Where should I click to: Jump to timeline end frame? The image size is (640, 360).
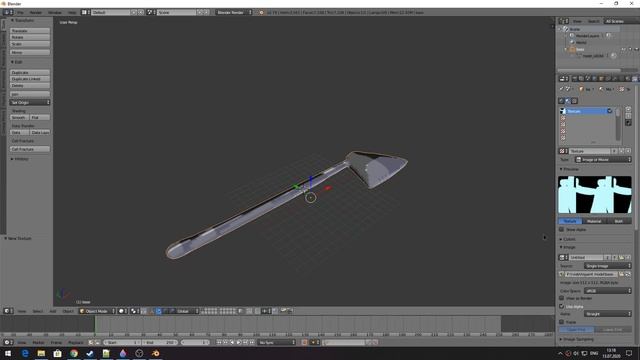pos(252,342)
